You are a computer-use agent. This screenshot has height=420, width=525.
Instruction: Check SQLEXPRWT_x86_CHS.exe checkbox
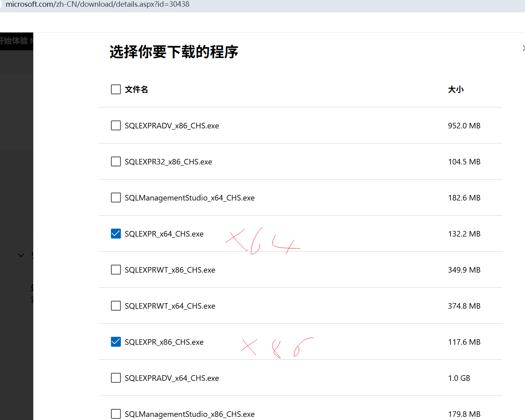pos(116,269)
